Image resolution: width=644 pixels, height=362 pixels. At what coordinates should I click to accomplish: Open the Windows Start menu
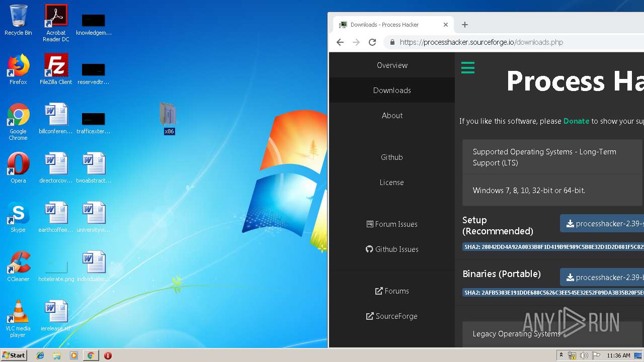click(x=14, y=355)
